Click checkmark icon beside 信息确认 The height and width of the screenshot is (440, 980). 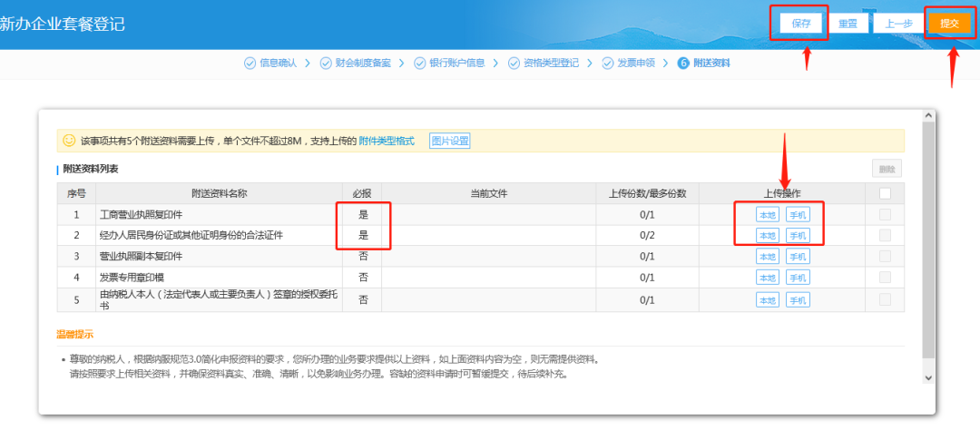coord(250,64)
